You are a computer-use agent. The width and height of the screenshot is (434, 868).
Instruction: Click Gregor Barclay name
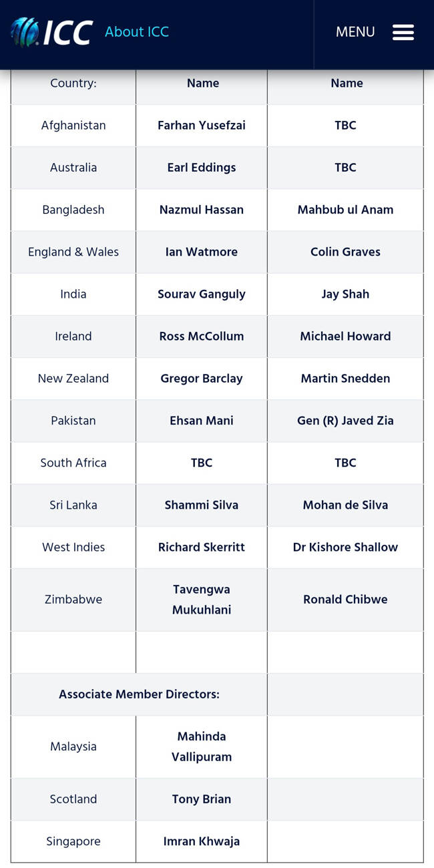click(202, 378)
